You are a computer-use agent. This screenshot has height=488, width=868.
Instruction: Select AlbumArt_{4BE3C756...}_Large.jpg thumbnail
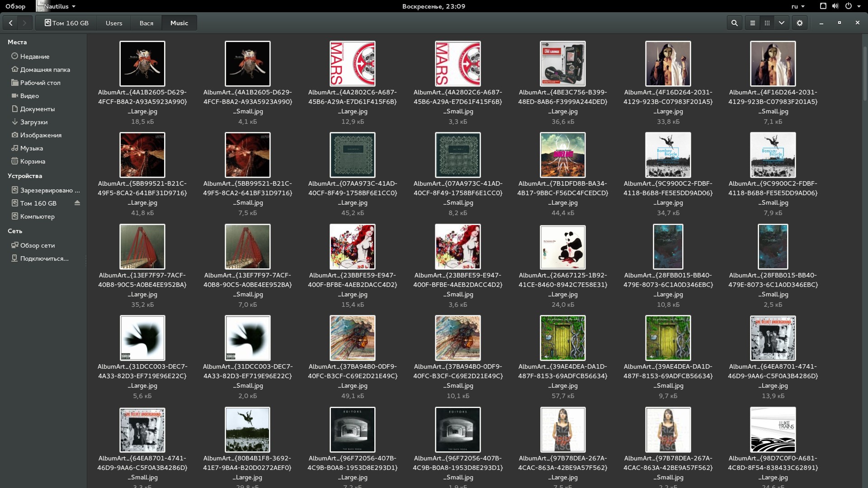point(563,64)
